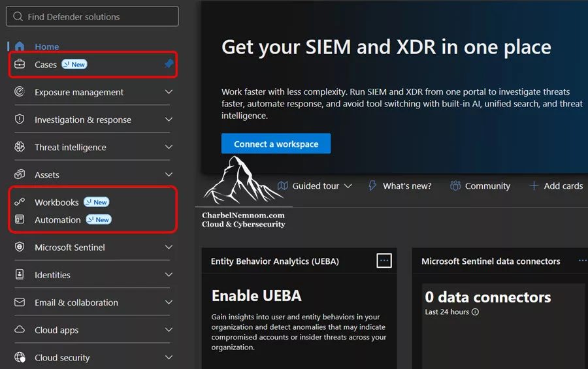This screenshot has height=369, width=588.
Task: Click the New badge beside Workbooks
Action: pos(97,202)
